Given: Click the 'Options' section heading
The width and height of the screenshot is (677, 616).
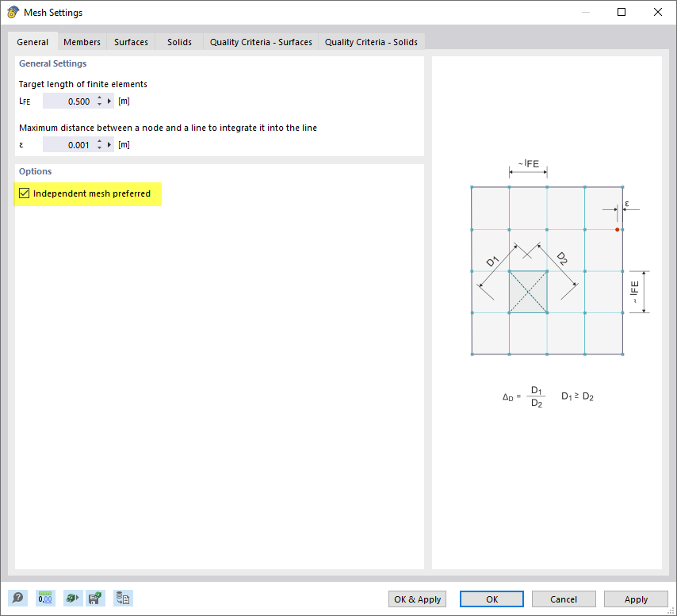Looking at the screenshot, I should pyautogui.click(x=36, y=171).
